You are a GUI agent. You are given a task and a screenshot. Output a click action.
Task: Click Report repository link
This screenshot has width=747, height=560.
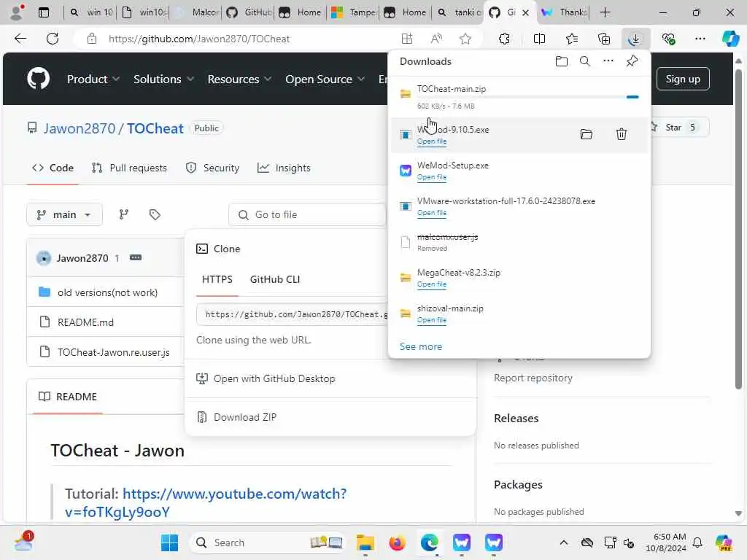533,378
